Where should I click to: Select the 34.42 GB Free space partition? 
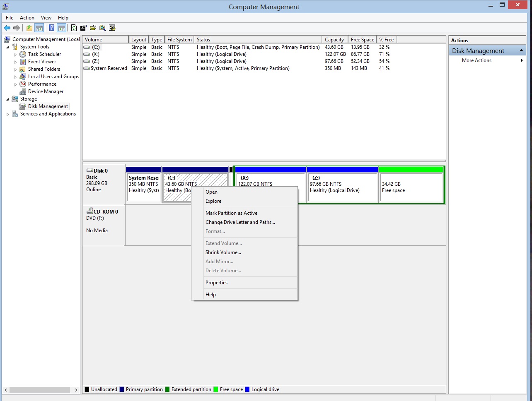click(411, 187)
